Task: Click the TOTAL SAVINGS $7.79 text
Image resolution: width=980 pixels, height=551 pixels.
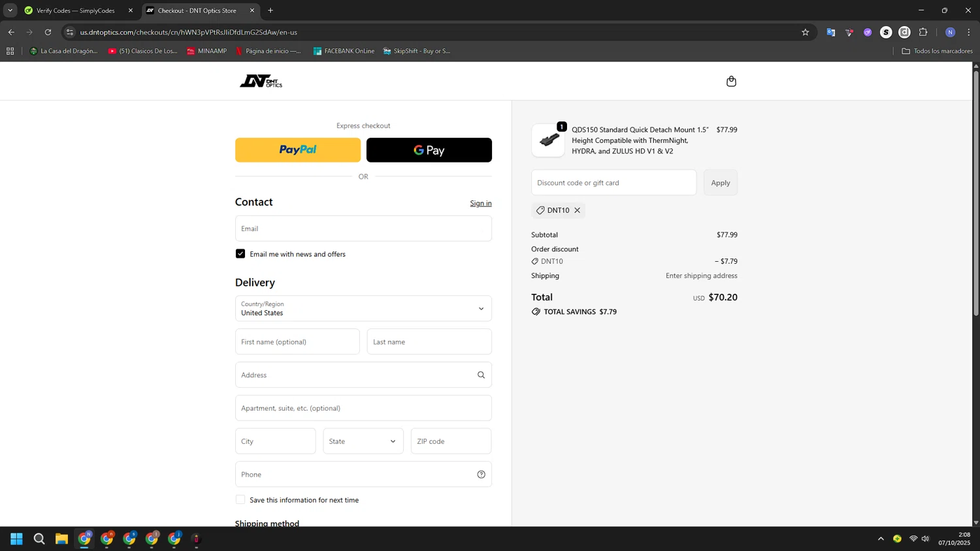Action: pos(580,312)
